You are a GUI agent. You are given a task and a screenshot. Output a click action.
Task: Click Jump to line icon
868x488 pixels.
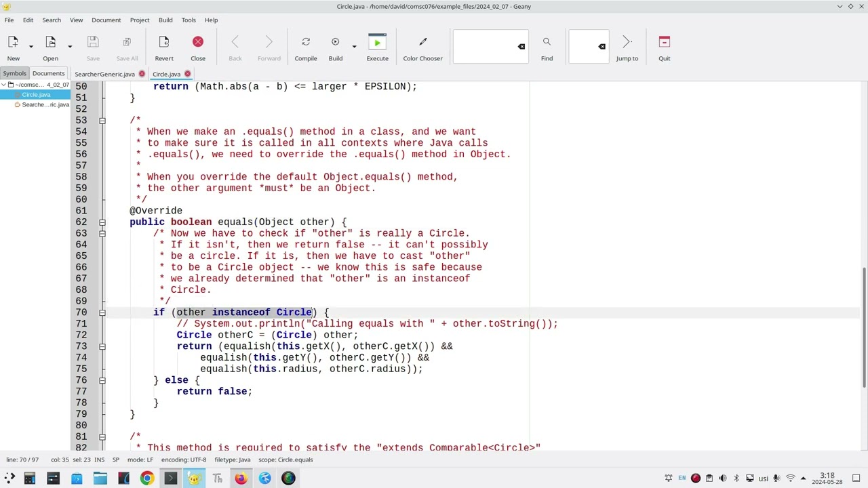[x=627, y=48]
